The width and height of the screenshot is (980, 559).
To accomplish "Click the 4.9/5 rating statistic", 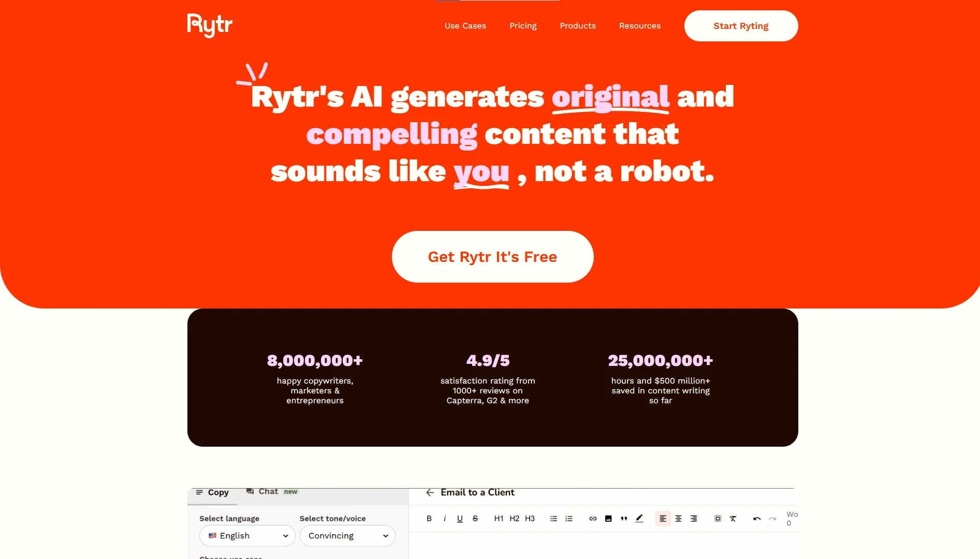I will tap(488, 360).
